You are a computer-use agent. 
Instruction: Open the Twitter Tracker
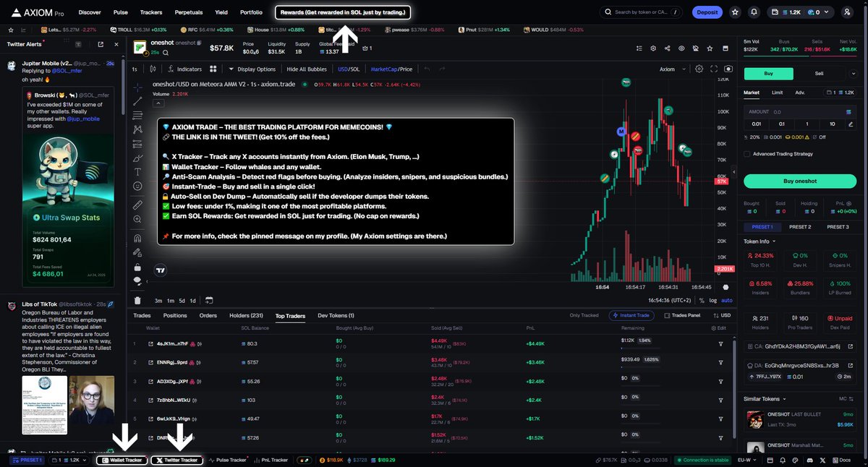coord(177,460)
